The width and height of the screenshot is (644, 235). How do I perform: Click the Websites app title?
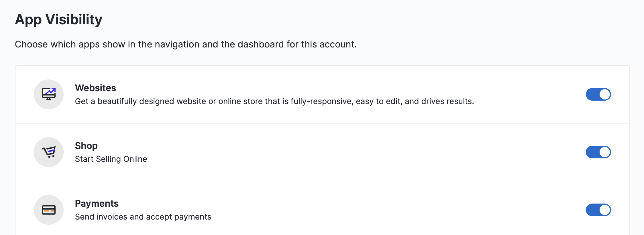[x=95, y=88]
